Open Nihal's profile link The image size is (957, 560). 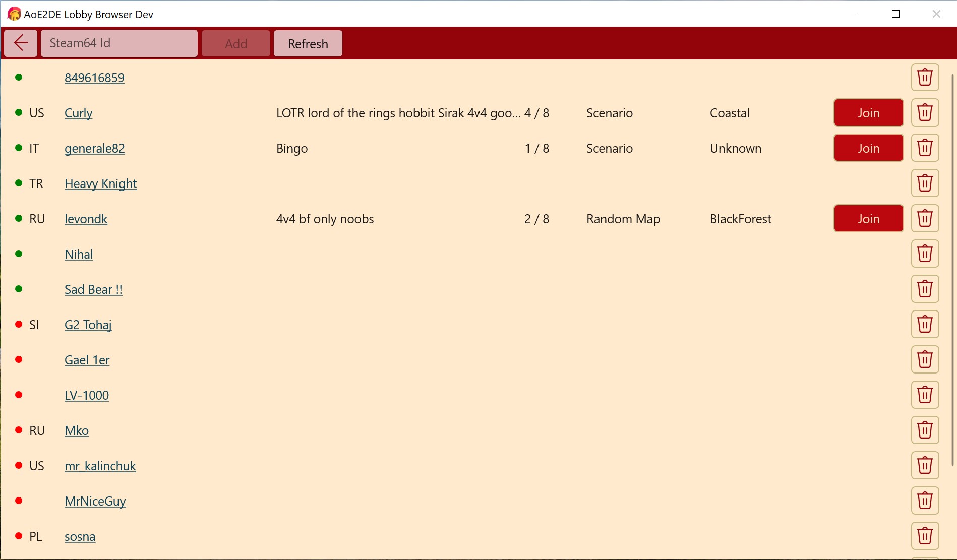[79, 254]
